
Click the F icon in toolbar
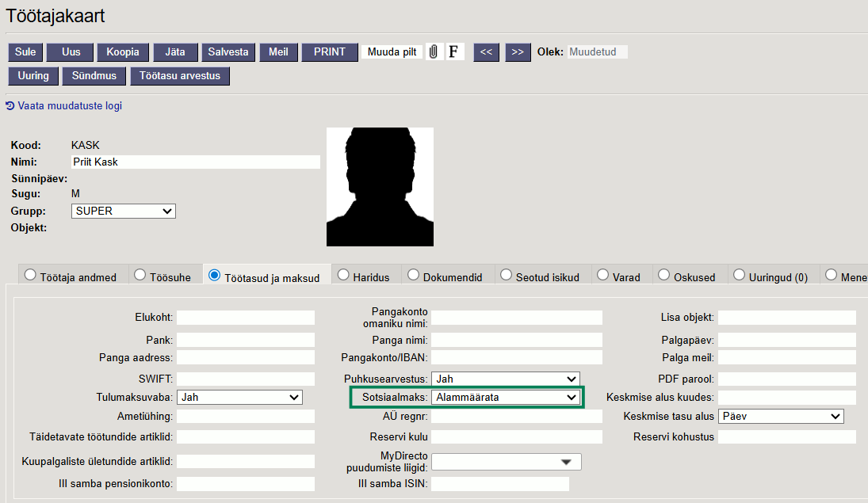pos(454,52)
